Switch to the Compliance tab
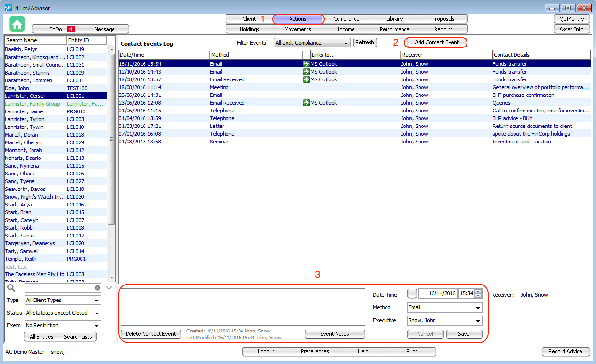 (x=346, y=19)
